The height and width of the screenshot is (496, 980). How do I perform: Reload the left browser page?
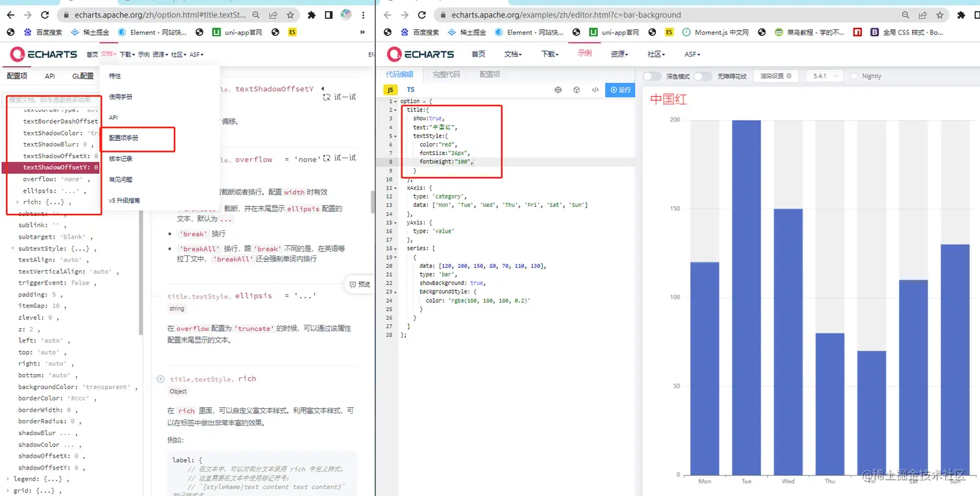point(45,14)
